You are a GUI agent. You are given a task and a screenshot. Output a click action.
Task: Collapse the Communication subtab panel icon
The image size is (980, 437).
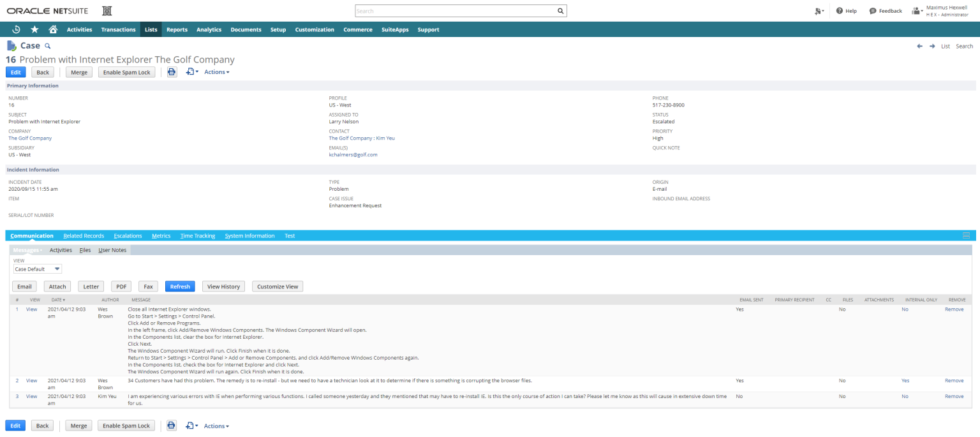(965, 235)
